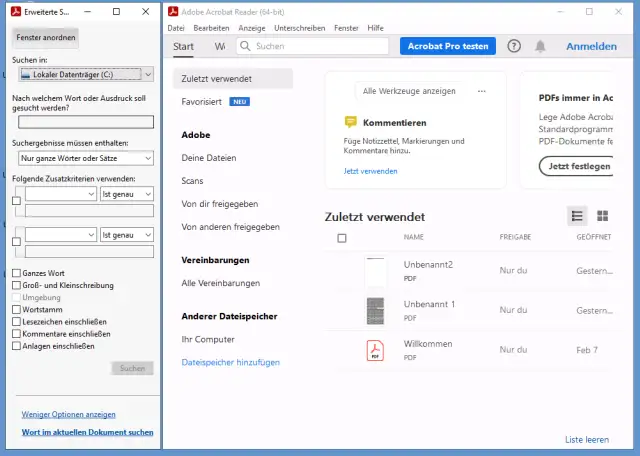Enable the second Zusatzkriterien checkbox

pos(16,242)
